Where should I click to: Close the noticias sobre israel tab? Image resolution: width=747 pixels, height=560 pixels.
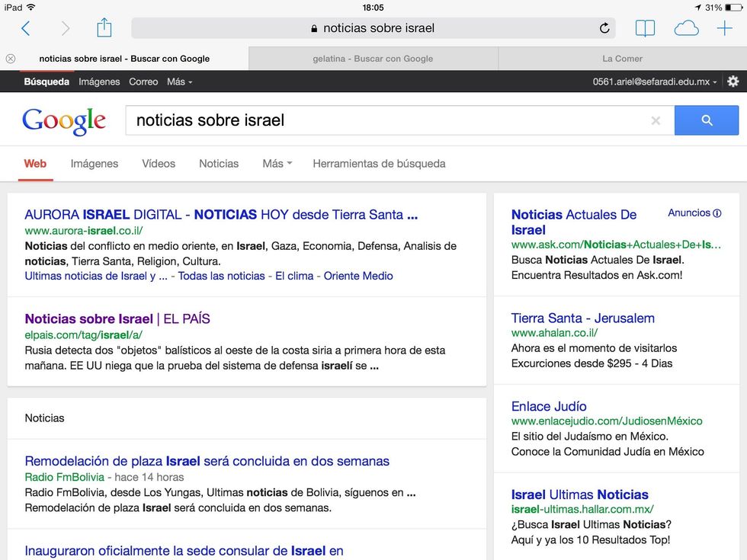point(11,59)
